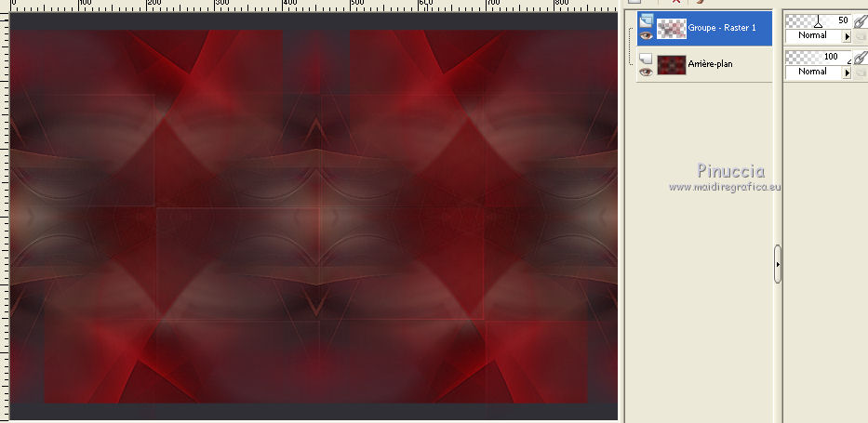868x423 pixels.
Task: Adjust the opacity slider set to 50
Action: (818, 21)
